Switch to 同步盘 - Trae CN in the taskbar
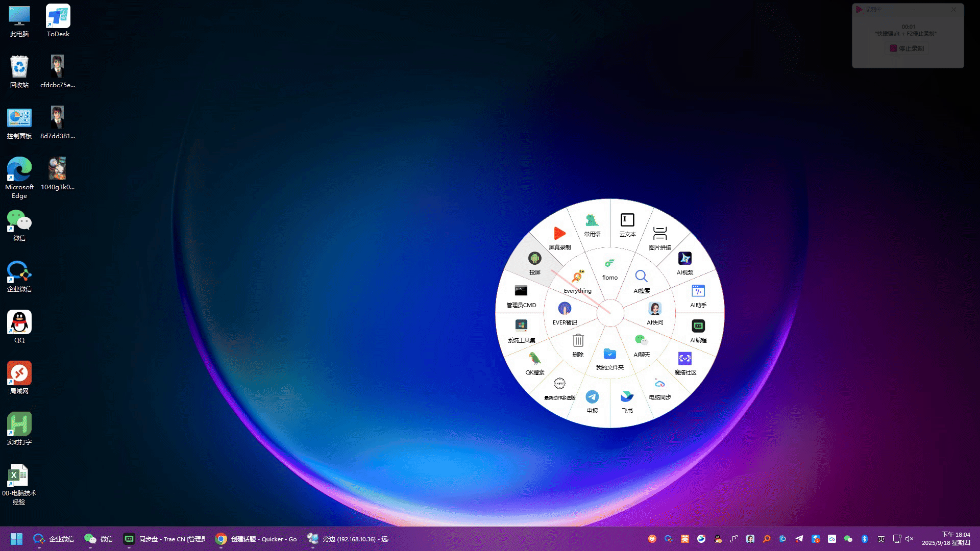 [x=164, y=539]
